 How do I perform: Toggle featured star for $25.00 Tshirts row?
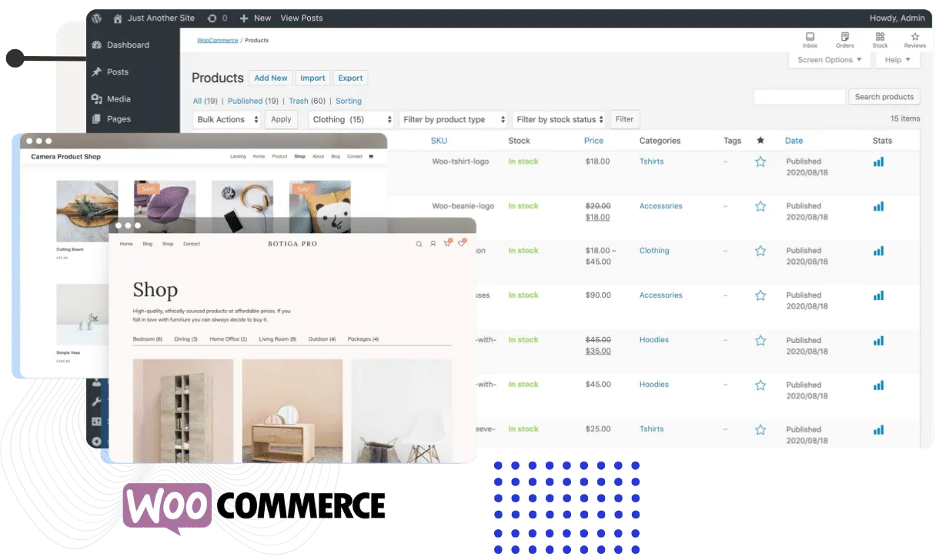760,429
